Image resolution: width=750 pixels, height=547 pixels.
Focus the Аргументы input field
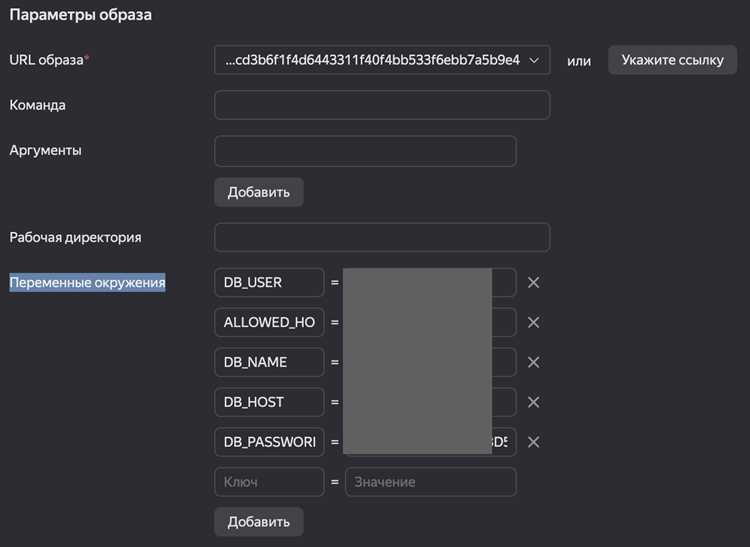point(365,151)
